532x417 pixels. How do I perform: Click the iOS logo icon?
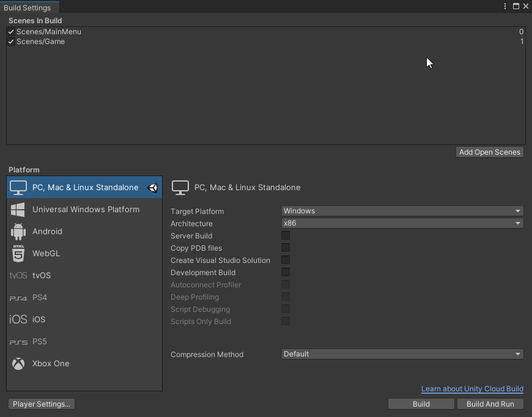(x=18, y=319)
